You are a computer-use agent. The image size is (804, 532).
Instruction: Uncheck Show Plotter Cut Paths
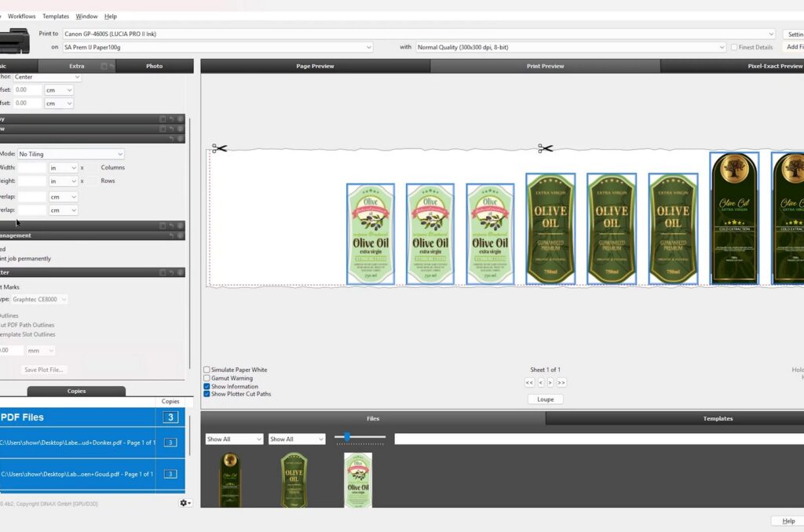206,394
